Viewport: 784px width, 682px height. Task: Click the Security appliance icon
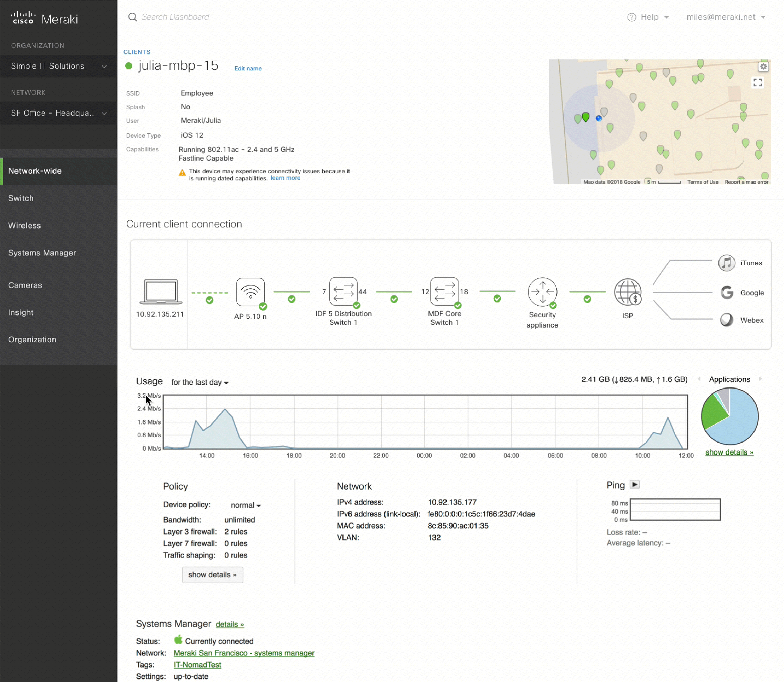pyautogui.click(x=542, y=292)
